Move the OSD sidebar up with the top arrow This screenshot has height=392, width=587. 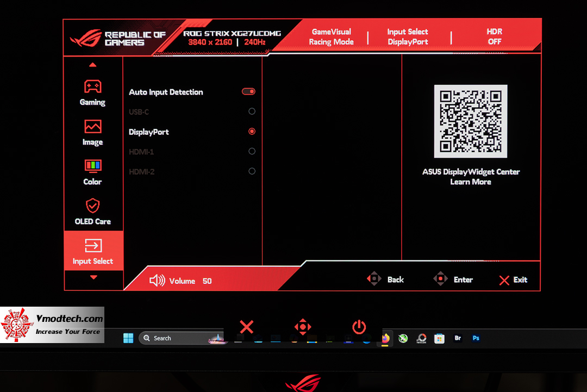pyautogui.click(x=93, y=65)
